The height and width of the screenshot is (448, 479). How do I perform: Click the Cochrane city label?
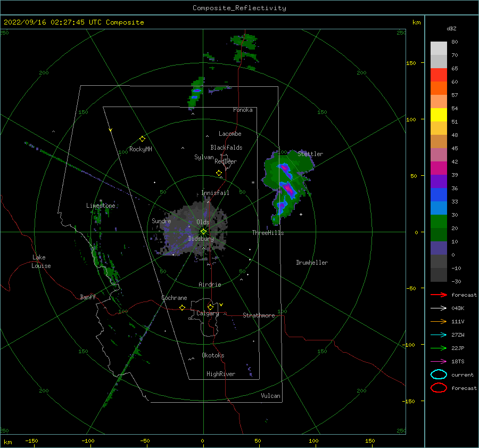(x=174, y=298)
